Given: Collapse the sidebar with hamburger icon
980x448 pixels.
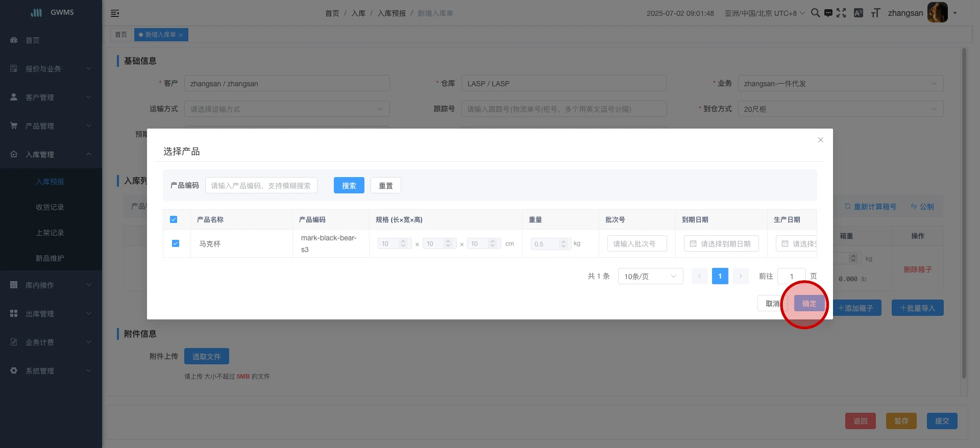Looking at the screenshot, I should point(115,13).
